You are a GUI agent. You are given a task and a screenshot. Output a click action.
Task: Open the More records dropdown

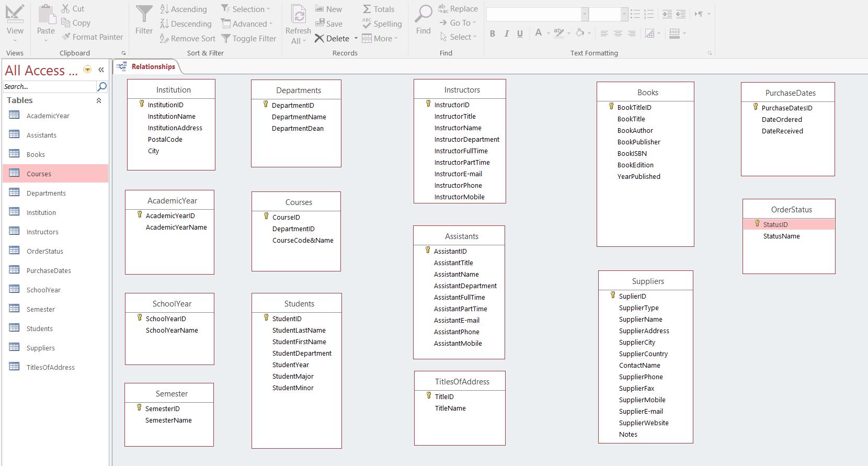(x=396, y=38)
